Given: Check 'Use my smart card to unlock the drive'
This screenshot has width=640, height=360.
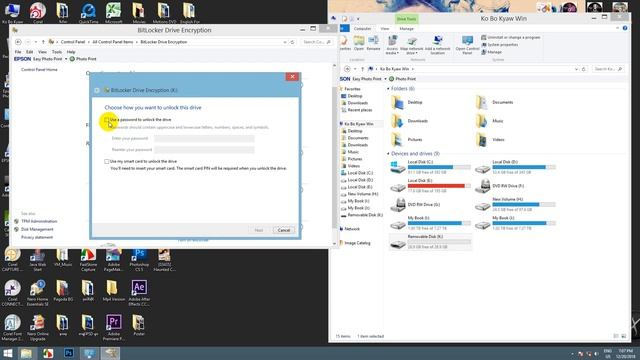Looking at the screenshot, I should [107, 162].
